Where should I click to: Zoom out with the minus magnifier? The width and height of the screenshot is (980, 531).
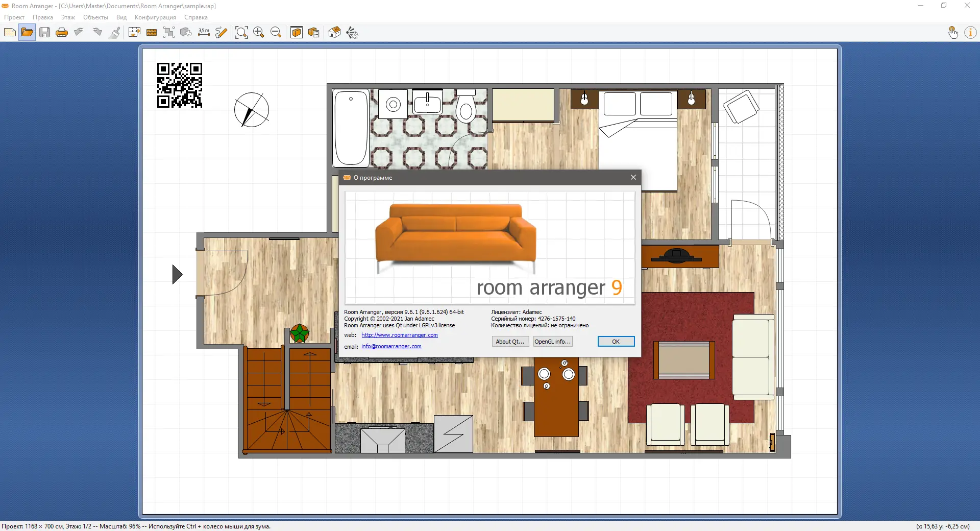(276, 33)
